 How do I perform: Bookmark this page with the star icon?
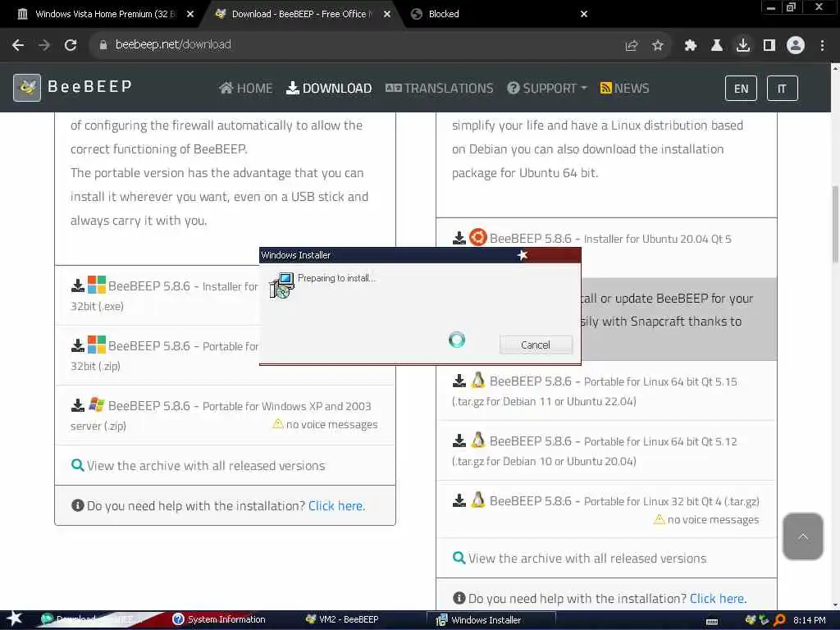click(658, 46)
